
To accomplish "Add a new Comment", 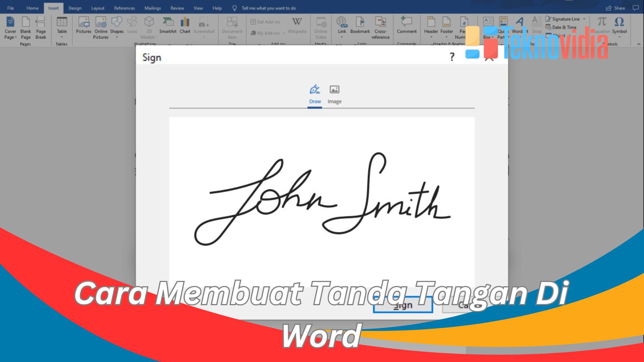I will point(407,25).
